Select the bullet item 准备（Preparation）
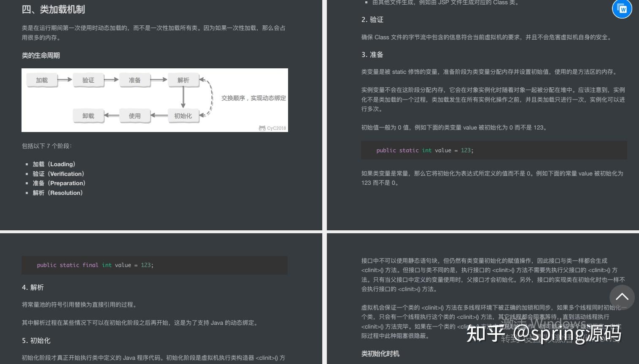This screenshot has height=364, width=639. click(x=59, y=183)
